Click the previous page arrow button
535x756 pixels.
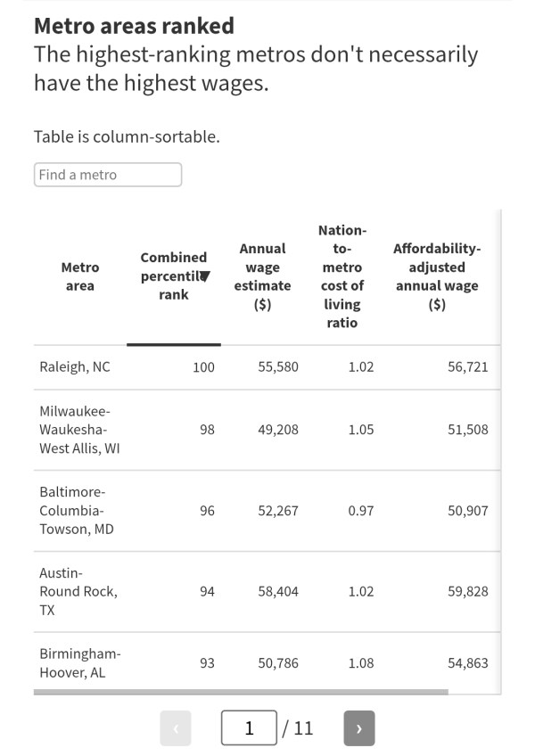click(x=176, y=728)
